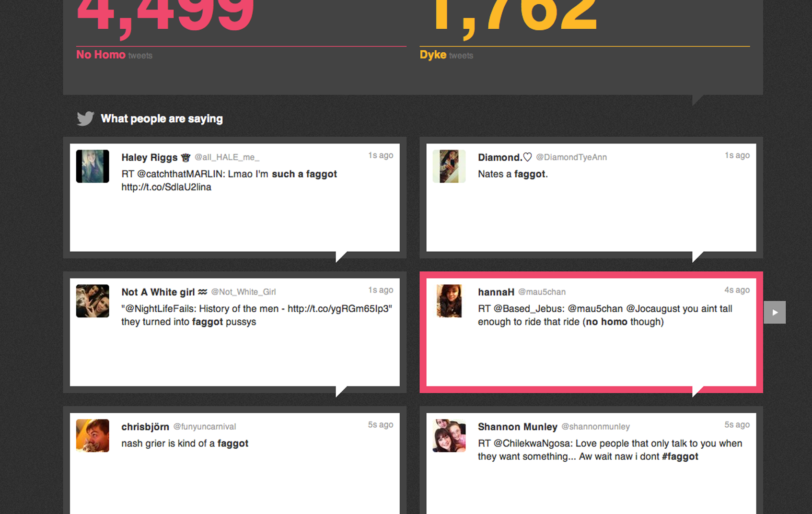Click the Haley Riggs name link
The height and width of the screenshot is (514, 812).
(150, 157)
